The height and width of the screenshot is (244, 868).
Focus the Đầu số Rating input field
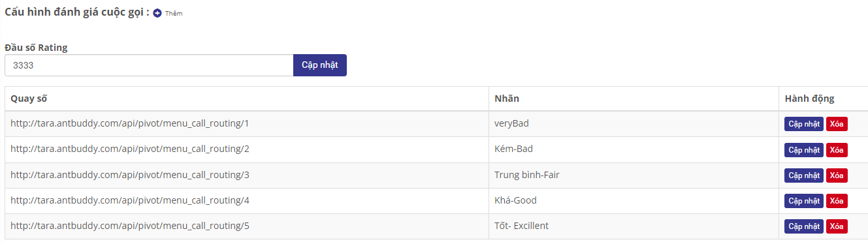click(x=149, y=65)
